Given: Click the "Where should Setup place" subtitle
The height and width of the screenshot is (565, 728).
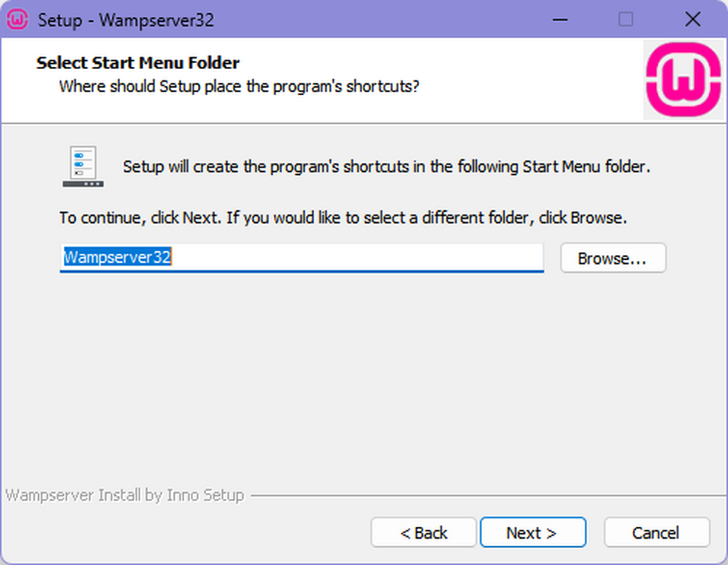Looking at the screenshot, I should tap(239, 86).
